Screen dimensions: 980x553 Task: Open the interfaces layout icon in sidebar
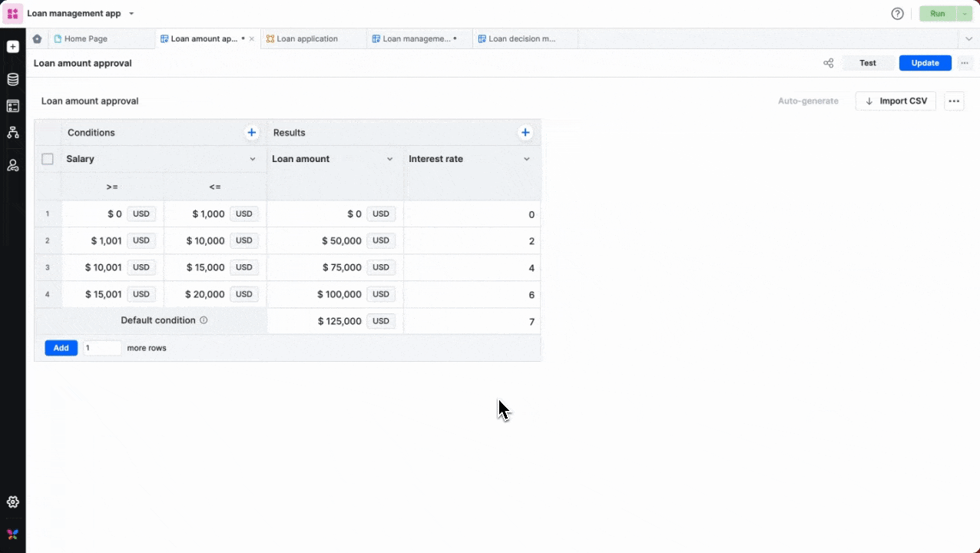click(12, 106)
